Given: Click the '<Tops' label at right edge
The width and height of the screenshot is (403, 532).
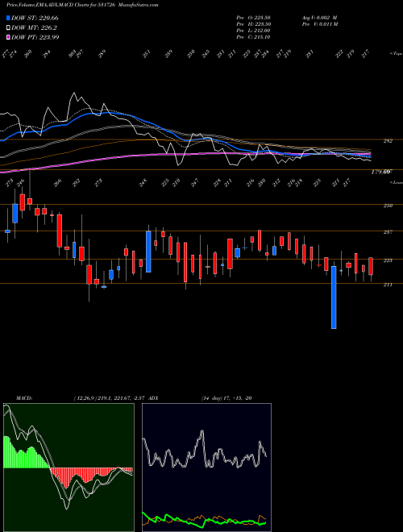Looking at the screenshot, I should coord(396,54).
